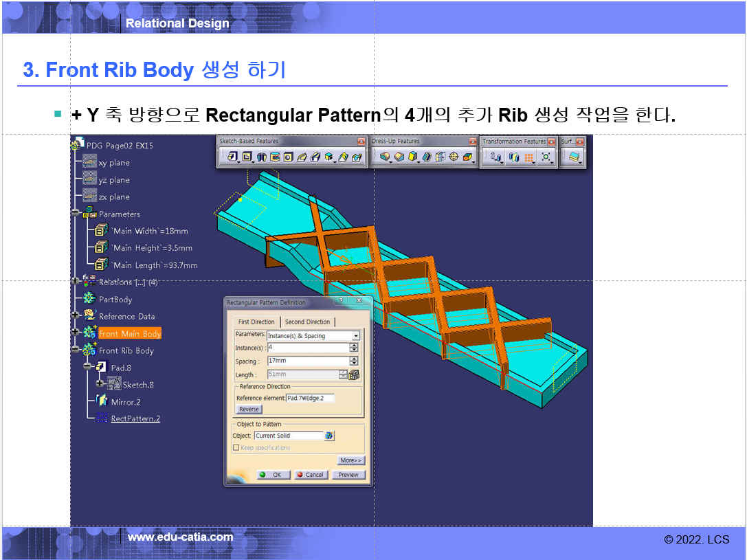Increment the Instance(s) spinner value

(354, 346)
